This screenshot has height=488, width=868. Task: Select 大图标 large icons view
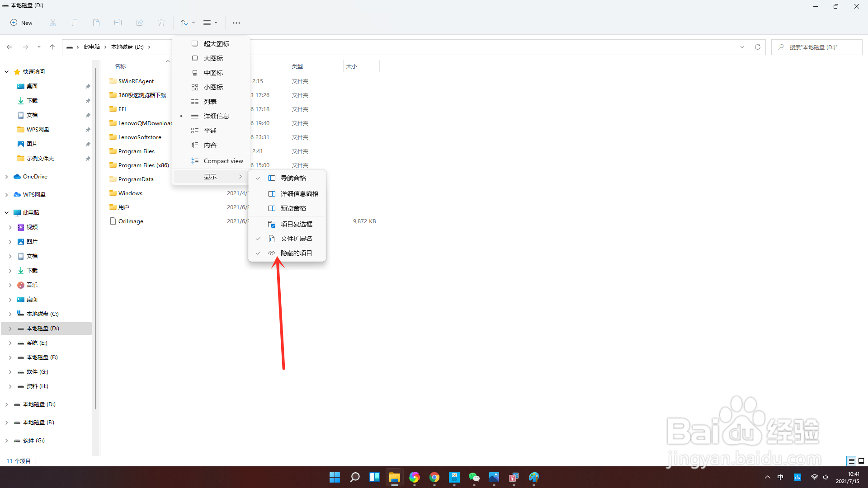coord(213,58)
